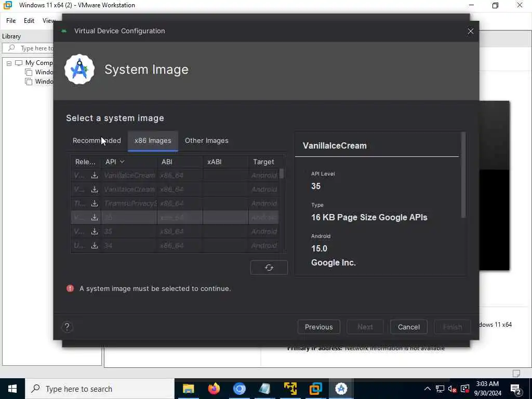This screenshot has width=532, height=399.
Task: Switch to VMware Workstation taskbar icon
Action: 315,389
